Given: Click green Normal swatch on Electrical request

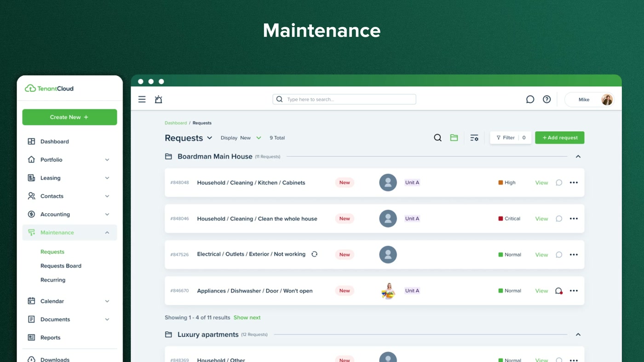Looking at the screenshot, I should pyautogui.click(x=500, y=255).
